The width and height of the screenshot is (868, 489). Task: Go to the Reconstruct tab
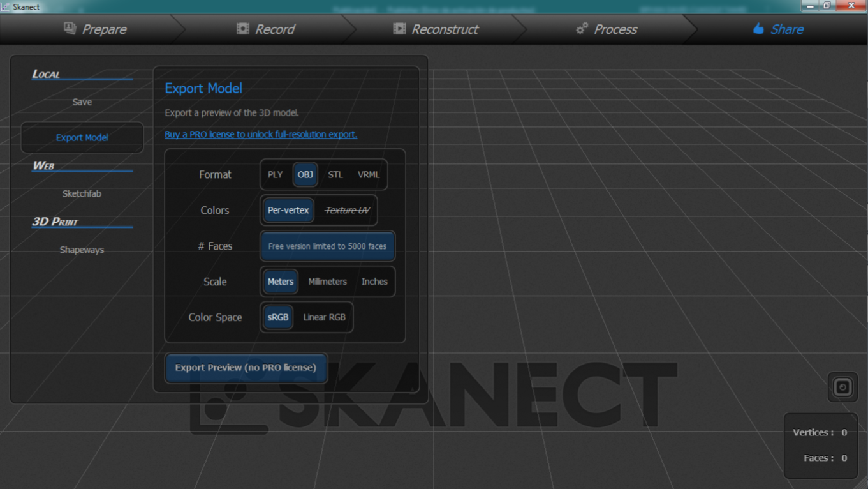click(435, 29)
